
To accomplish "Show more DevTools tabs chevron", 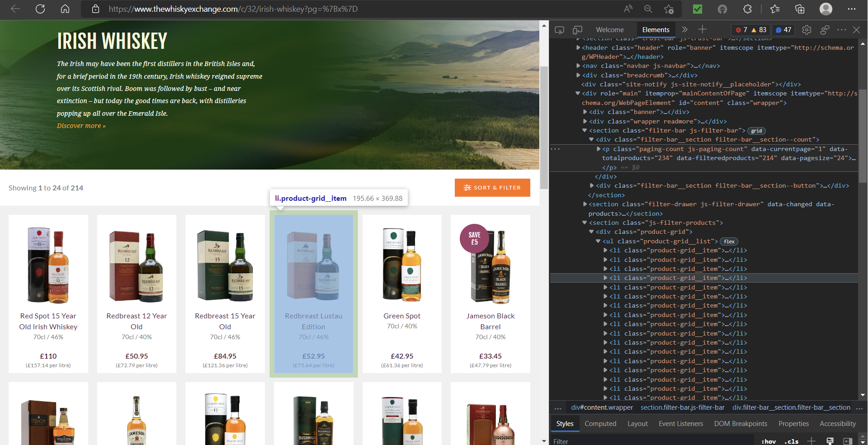I will click(684, 29).
